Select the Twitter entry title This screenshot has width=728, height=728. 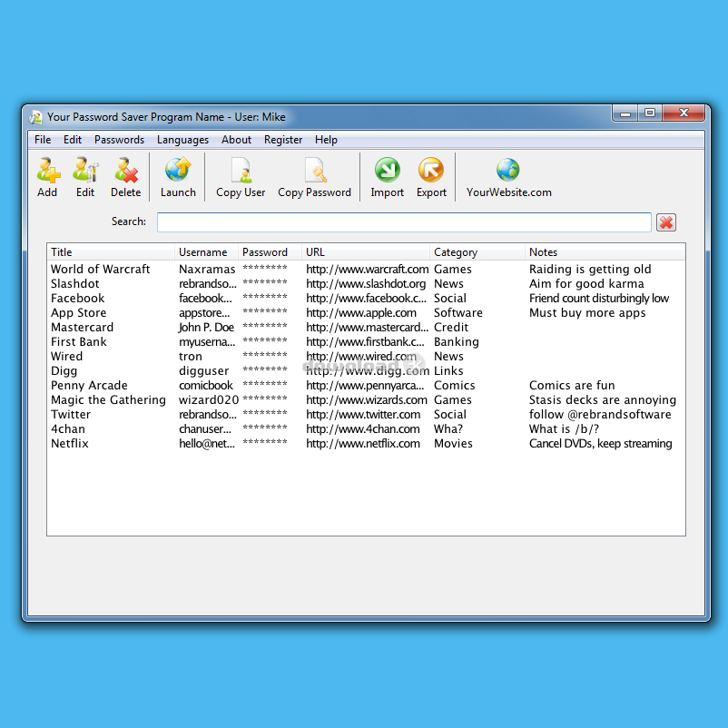pos(71,414)
